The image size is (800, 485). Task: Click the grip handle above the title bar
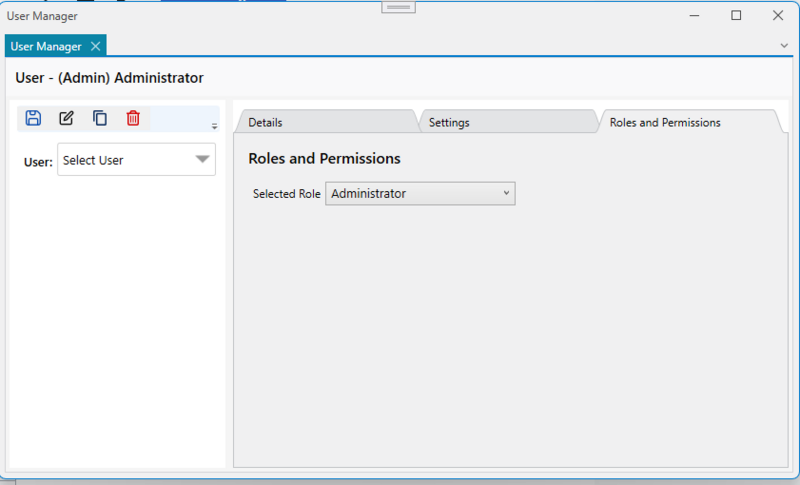coord(399,7)
